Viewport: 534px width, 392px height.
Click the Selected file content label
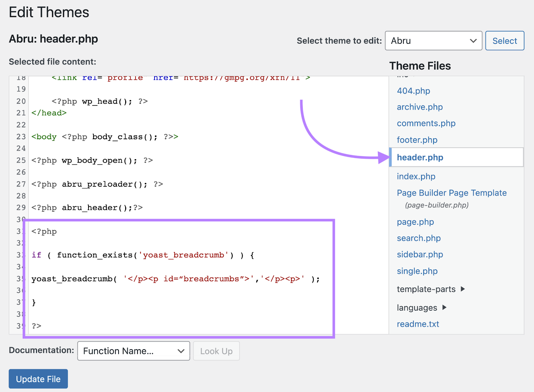52,62
